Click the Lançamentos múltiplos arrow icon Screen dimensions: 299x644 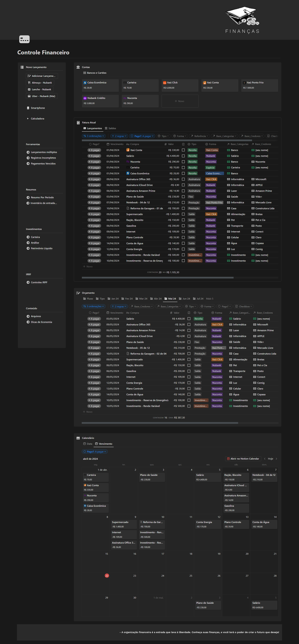pos(28,152)
